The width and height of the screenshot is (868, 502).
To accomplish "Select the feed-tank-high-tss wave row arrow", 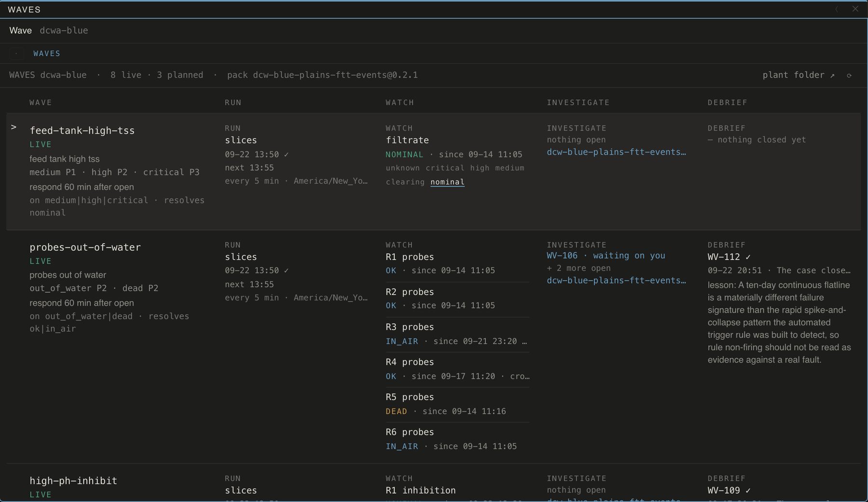I will (x=14, y=127).
